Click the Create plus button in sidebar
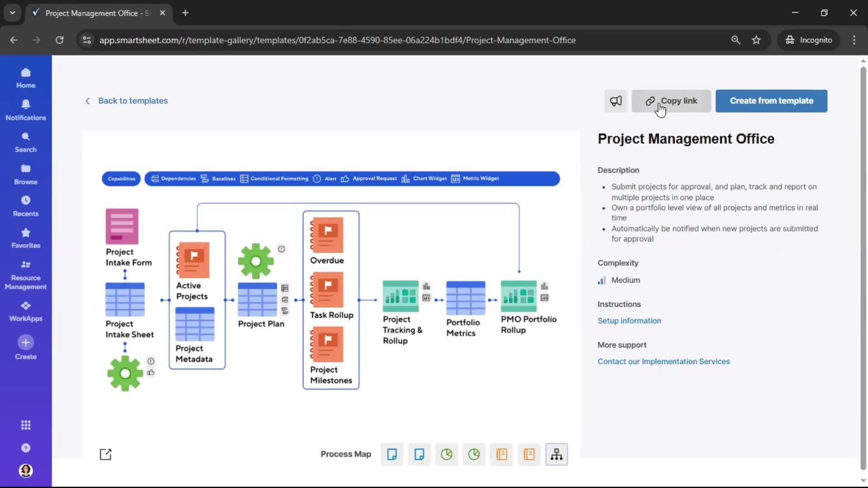Image resolution: width=868 pixels, height=488 pixels. pyautogui.click(x=26, y=343)
